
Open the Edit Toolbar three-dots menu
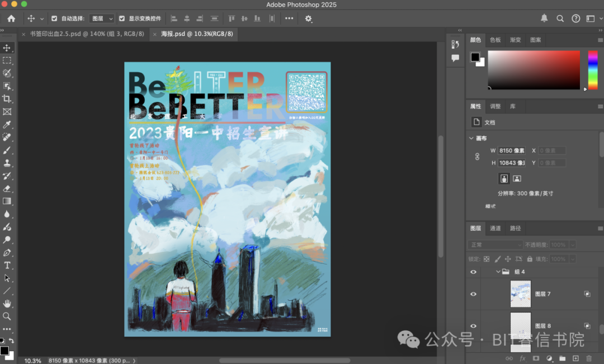(x=7, y=329)
